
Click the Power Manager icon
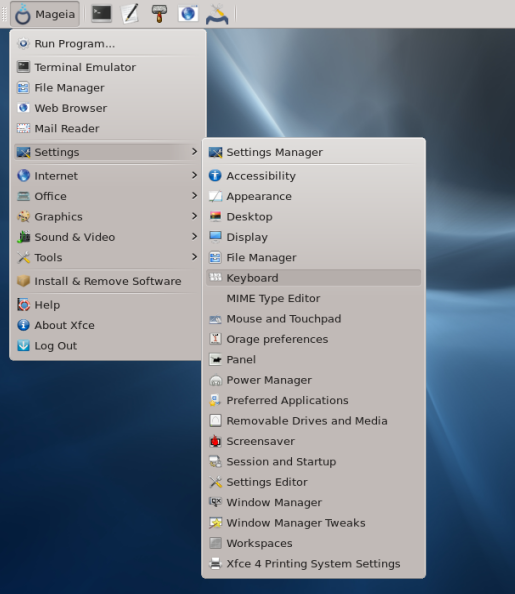click(215, 380)
